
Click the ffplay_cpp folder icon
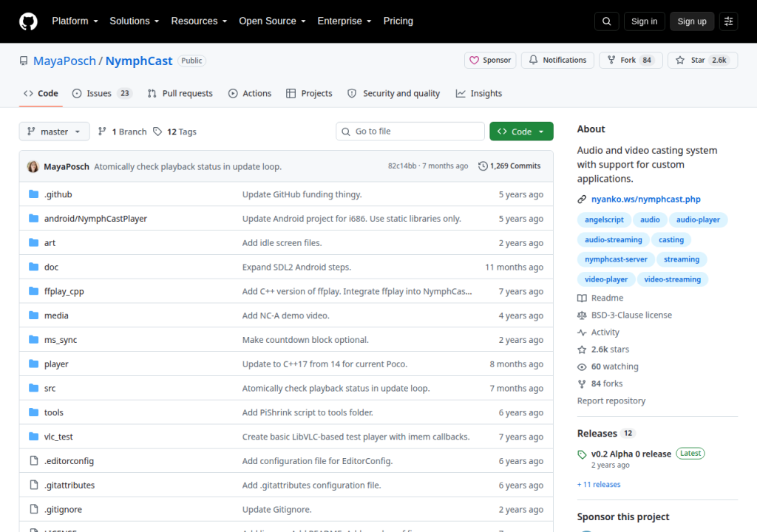click(33, 291)
